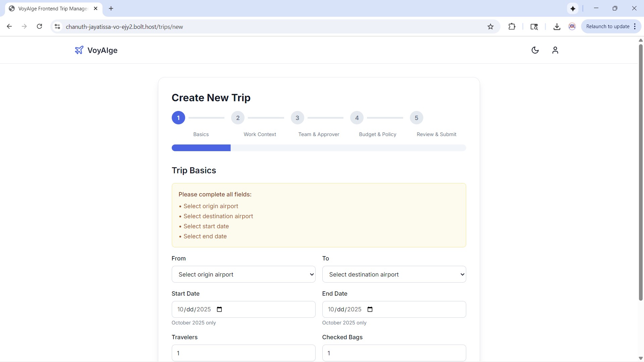The height and width of the screenshot is (362, 644).
Task: View site information icon in address bar
Action: click(57, 27)
